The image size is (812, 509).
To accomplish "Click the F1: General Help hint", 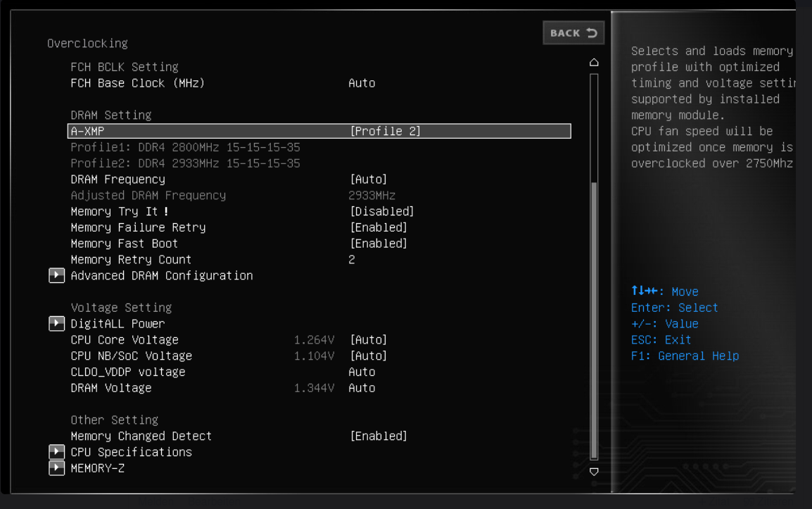I will (685, 356).
